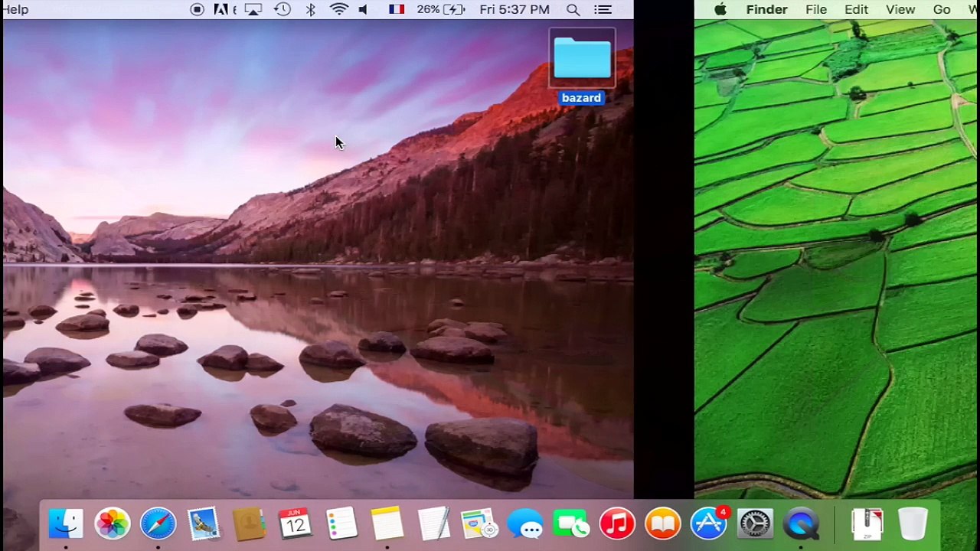Screen dimensions: 980x551
Task: Open the Edit menu
Action: tap(856, 9)
